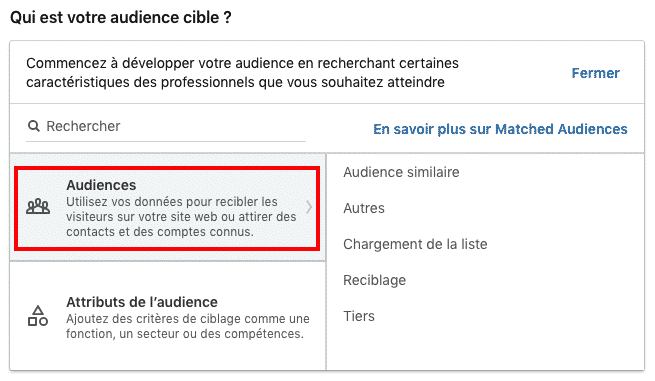The width and height of the screenshot is (655, 381).
Task: Expand Audiences using its right chevron
Action: (x=309, y=207)
